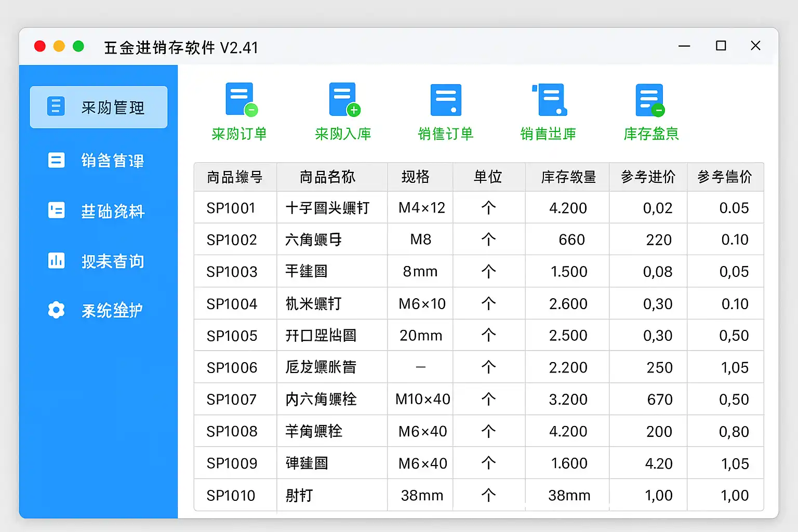Screen dimensions: 798x532
Task: Click the basic data sidebar icon
Action: [56, 210]
